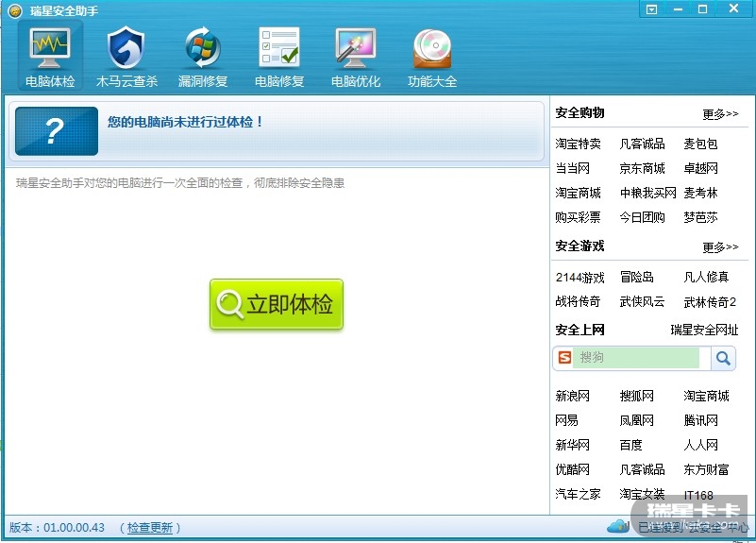
Task: Open 汽车之家 link
Action: [x=578, y=494]
